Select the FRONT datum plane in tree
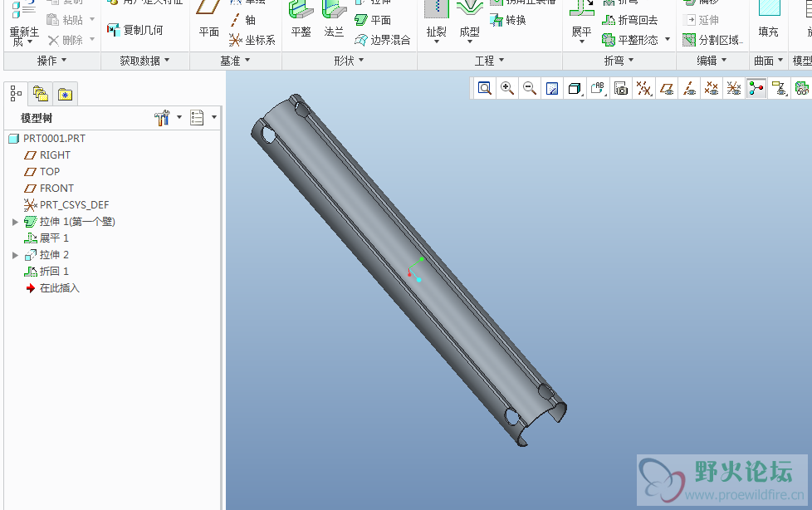Viewport: 812px width, 510px height. click(x=56, y=189)
